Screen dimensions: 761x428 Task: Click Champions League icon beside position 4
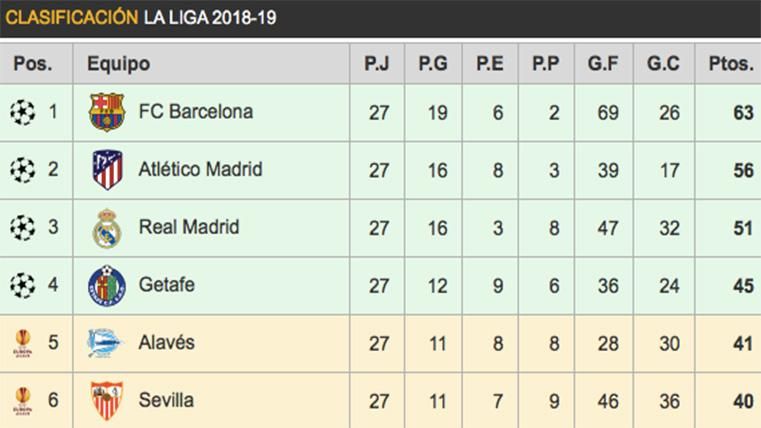(21, 286)
